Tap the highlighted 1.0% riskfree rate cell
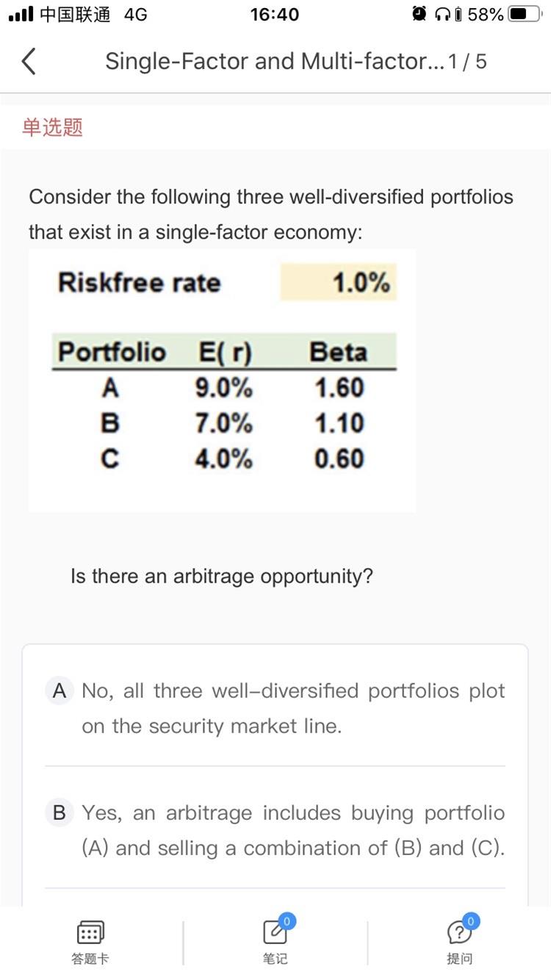The width and height of the screenshot is (551, 980). point(338,282)
